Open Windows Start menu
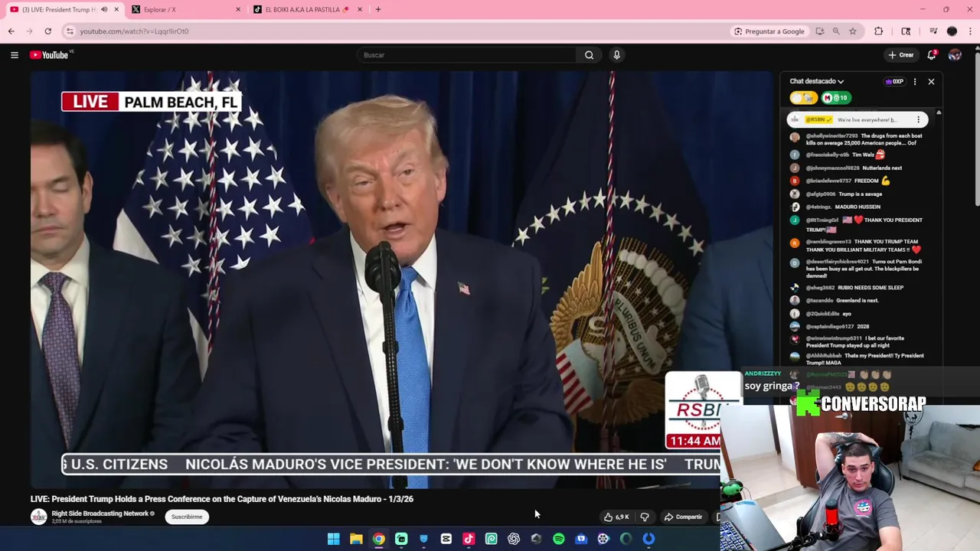 point(333,539)
